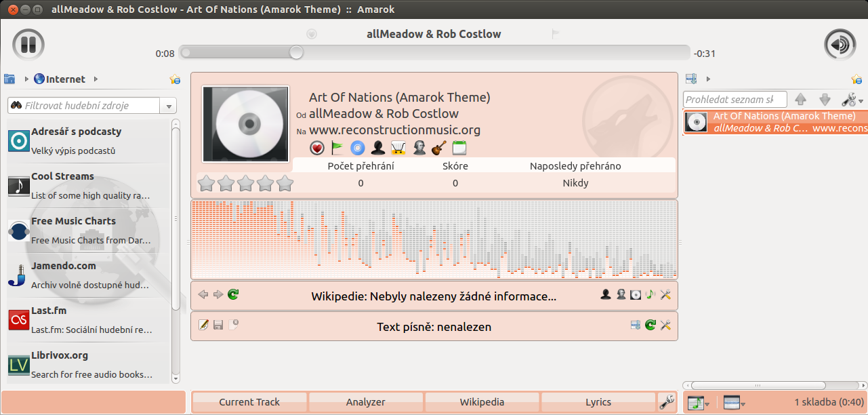Viewport: 868px width, 415px height.
Task: Switch to the Analyzer applet tab
Action: 366,402
